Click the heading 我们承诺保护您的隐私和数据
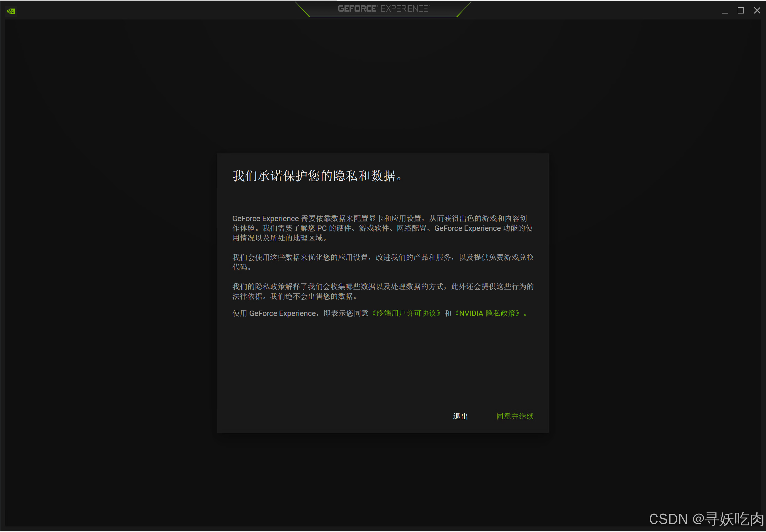Viewport: 766px width, 532px height. pyautogui.click(x=317, y=176)
